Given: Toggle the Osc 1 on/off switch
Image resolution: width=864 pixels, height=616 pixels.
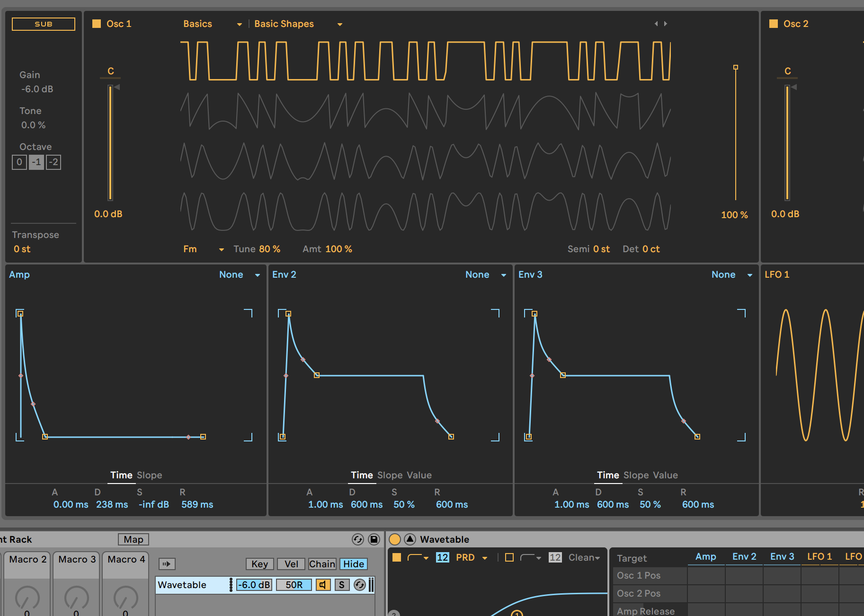Looking at the screenshot, I should tap(97, 24).
